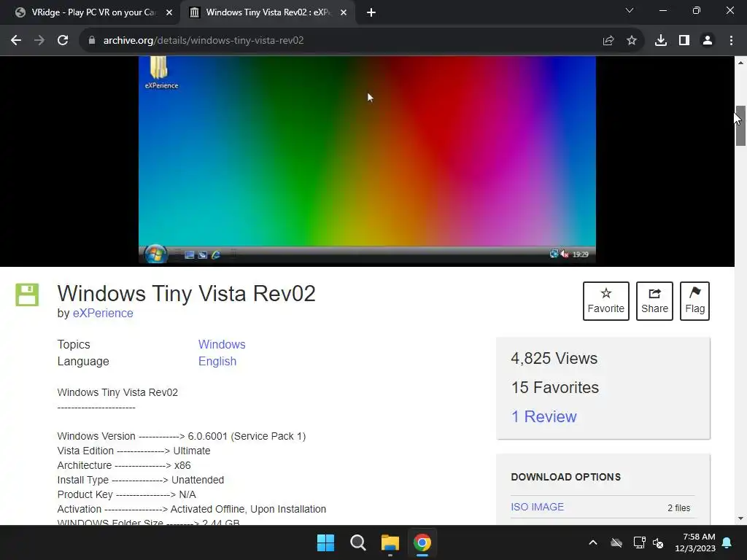Click the lock icon in address bar
Screen dimensions: 747x560
[92, 41]
